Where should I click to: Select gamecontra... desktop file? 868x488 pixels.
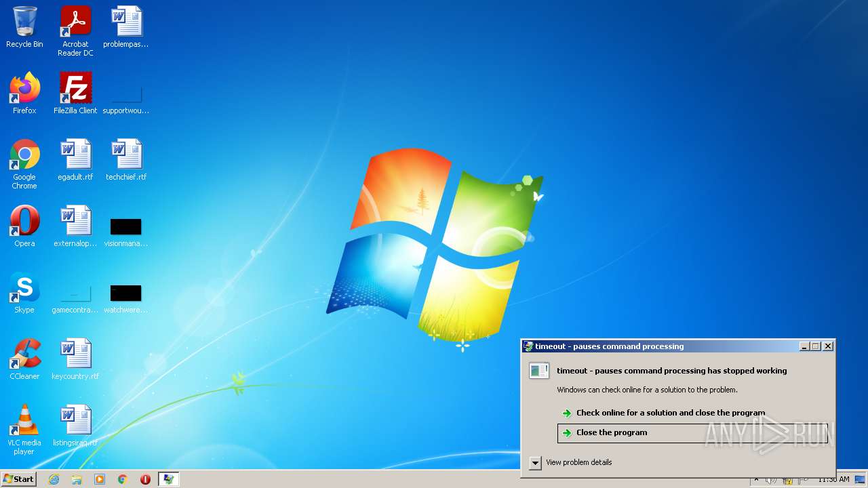click(x=75, y=299)
